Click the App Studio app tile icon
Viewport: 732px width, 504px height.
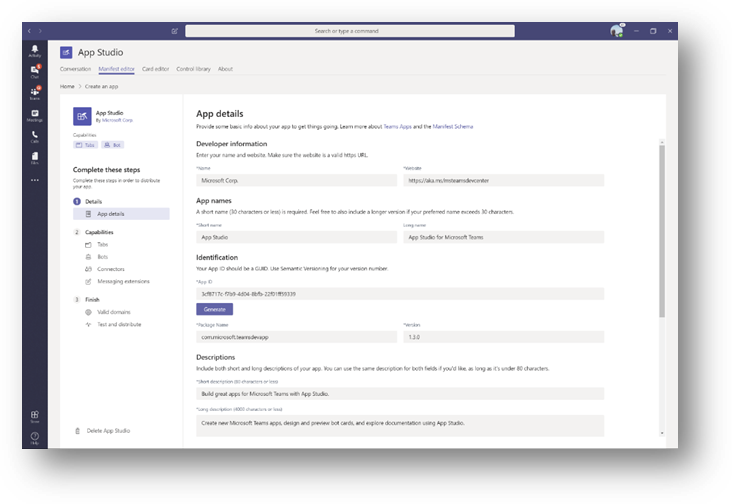pos(82,116)
